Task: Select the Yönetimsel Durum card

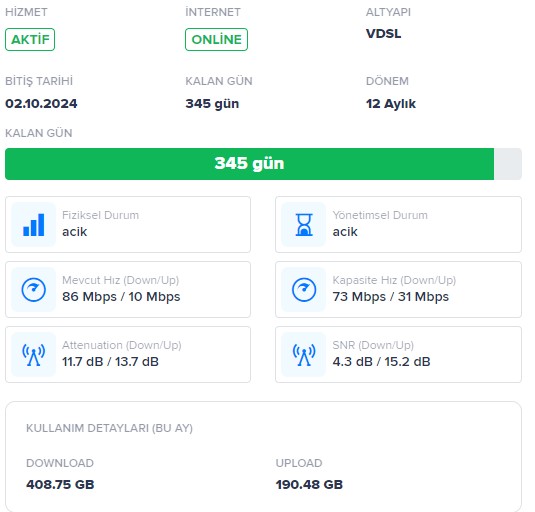Action: [399, 224]
